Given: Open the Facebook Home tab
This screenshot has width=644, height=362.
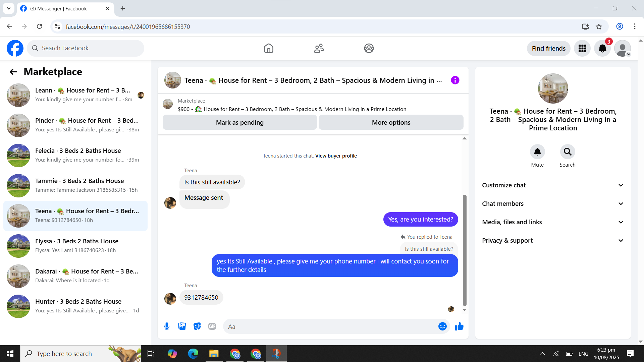Looking at the screenshot, I should coord(268,49).
